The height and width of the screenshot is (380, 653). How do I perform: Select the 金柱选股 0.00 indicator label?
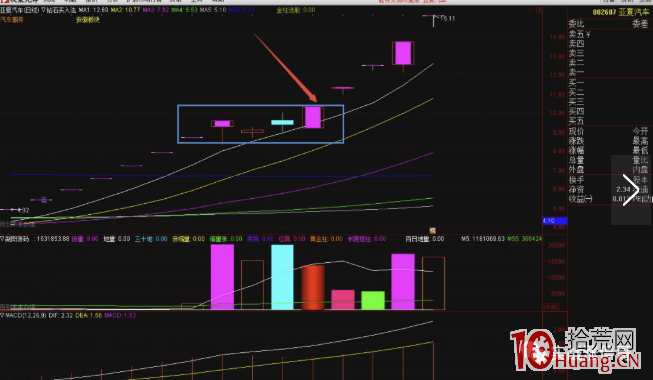[296, 10]
